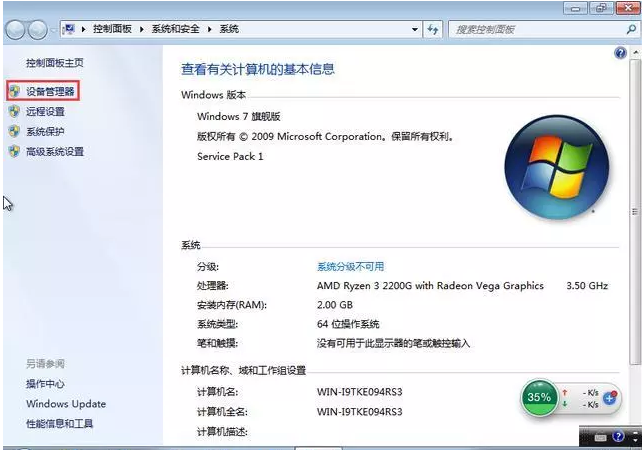Open the address bar history dropdown
The height and width of the screenshot is (450, 642).
(x=415, y=29)
